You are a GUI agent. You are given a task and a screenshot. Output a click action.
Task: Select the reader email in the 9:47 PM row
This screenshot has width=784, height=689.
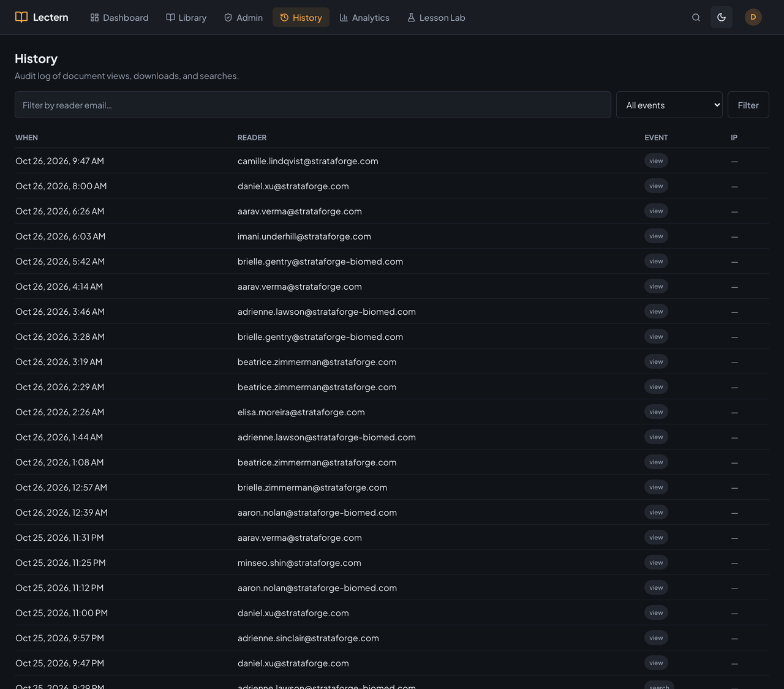tap(293, 663)
